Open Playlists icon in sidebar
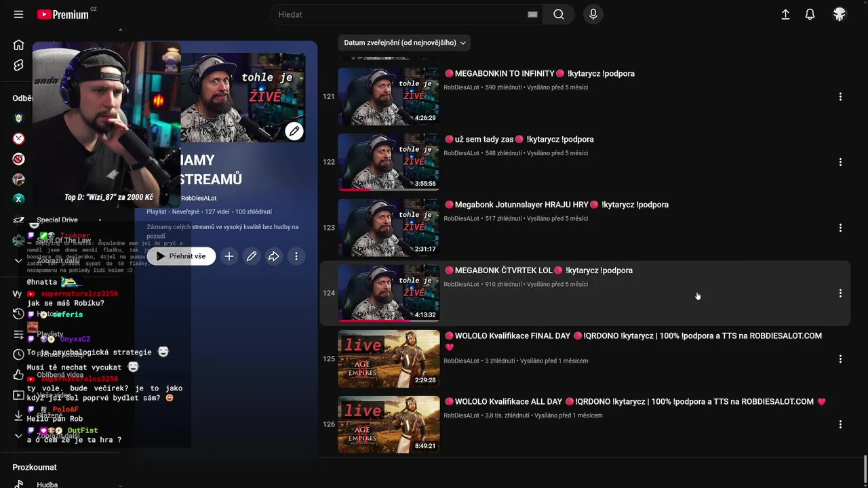Viewport: 868px width, 488px height. pos(18,334)
